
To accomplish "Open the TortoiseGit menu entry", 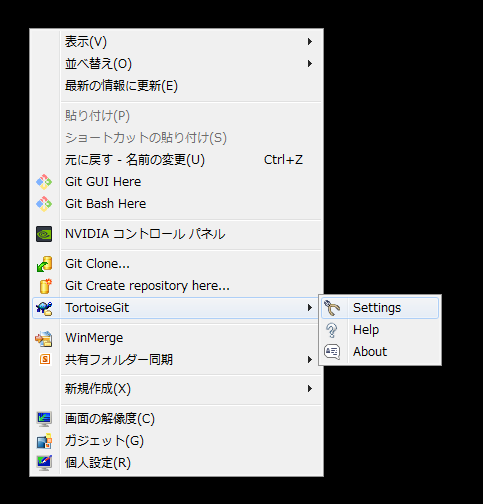I will point(176,308).
